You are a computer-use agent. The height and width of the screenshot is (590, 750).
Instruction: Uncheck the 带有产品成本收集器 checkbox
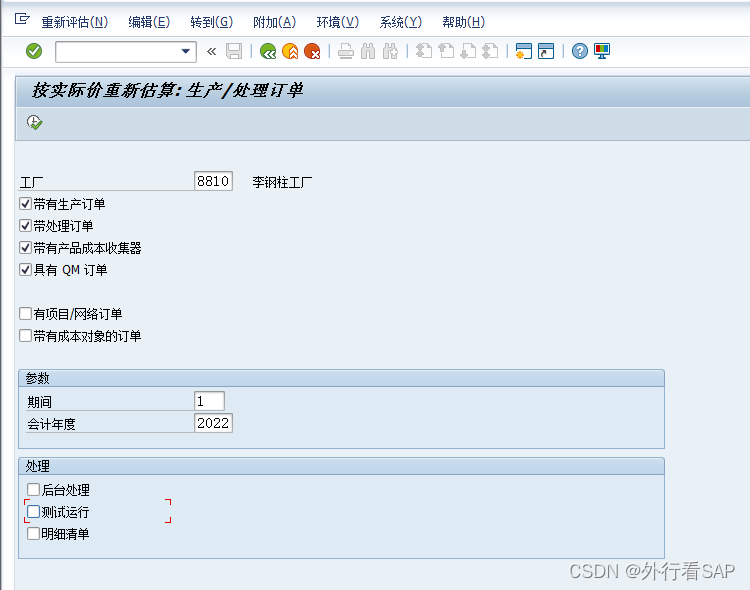25,248
